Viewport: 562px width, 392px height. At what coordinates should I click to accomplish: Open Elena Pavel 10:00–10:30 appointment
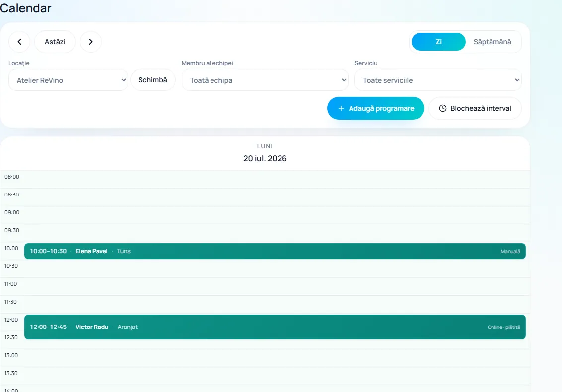(x=275, y=251)
